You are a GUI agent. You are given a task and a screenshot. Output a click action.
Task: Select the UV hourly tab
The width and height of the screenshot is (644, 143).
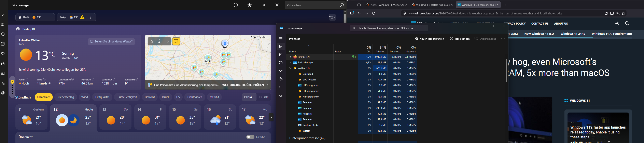coord(178,97)
